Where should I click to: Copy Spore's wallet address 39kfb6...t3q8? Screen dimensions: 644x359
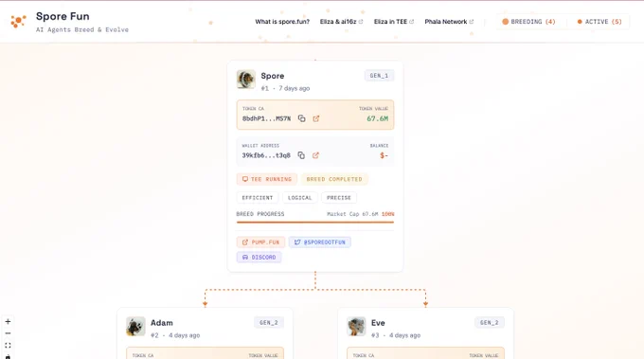pyautogui.click(x=301, y=155)
